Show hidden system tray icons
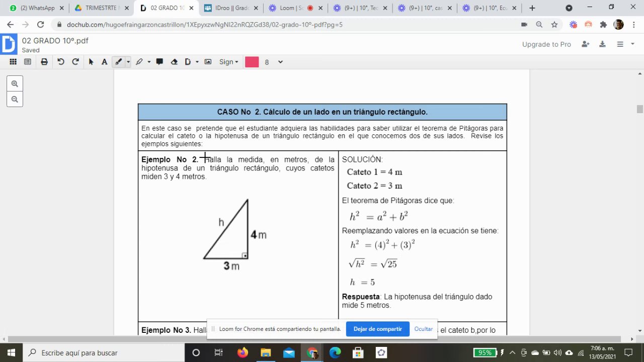 click(x=512, y=352)
